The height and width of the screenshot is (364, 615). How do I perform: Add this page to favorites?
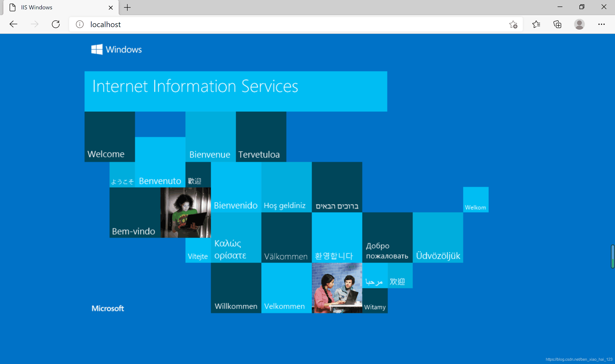[513, 24]
